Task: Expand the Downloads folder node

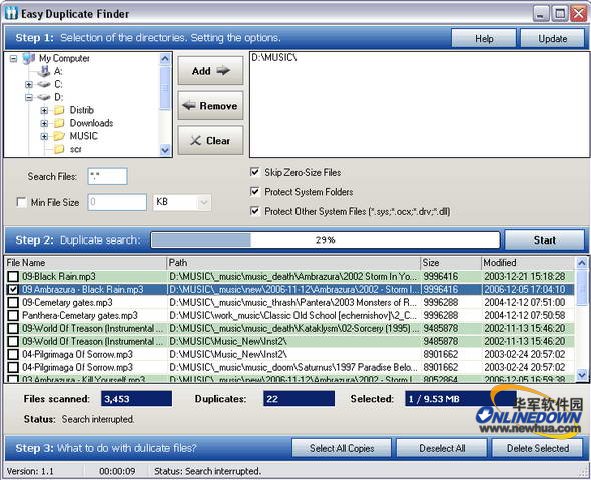Action: [x=44, y=123]
